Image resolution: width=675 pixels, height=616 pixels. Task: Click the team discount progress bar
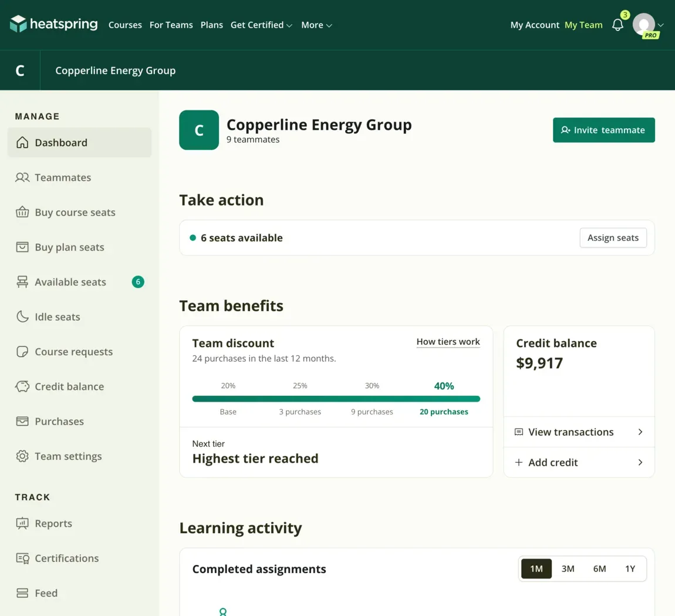coord(336,399)
